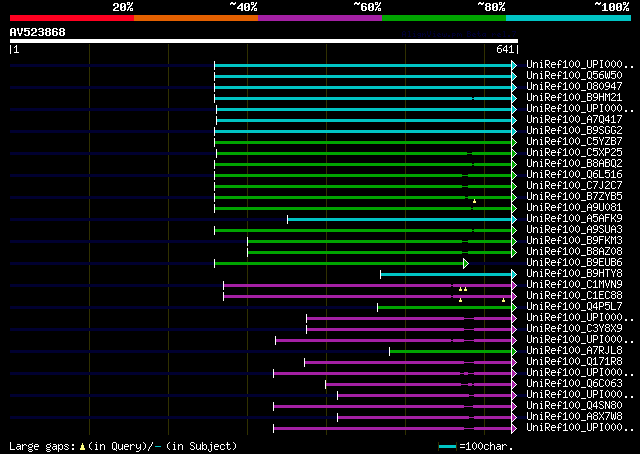Choose the UniRef100_C3Y8X9 hit label
This screenshot has height=454, width=640.
coord(574,329)
